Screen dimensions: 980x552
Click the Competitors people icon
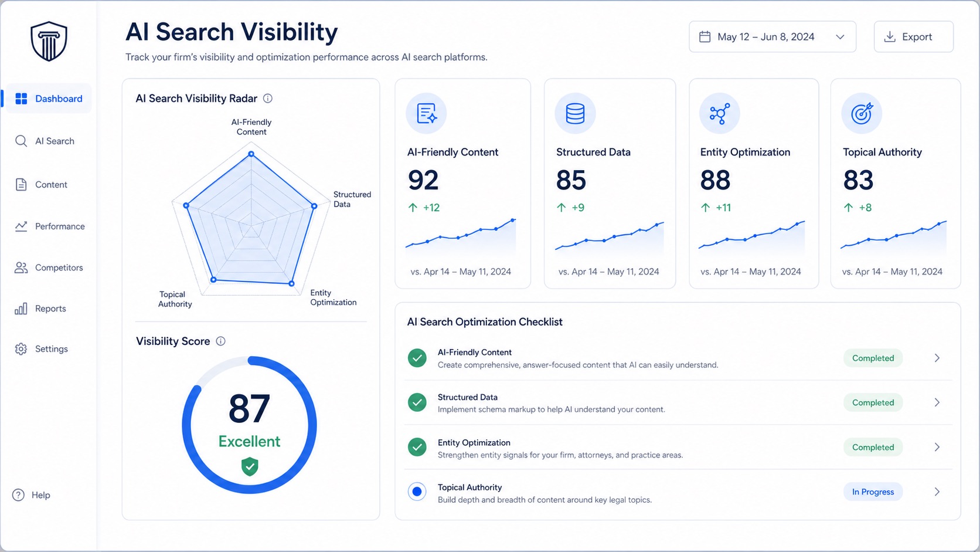point(21,267)
